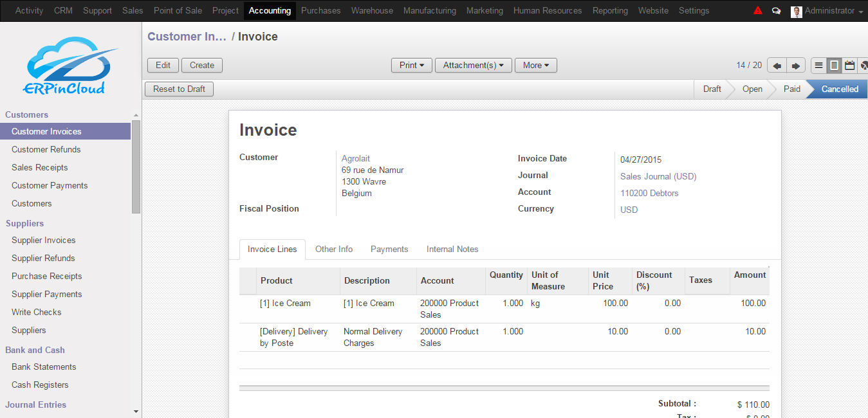Open the Reporting menu

610,11
